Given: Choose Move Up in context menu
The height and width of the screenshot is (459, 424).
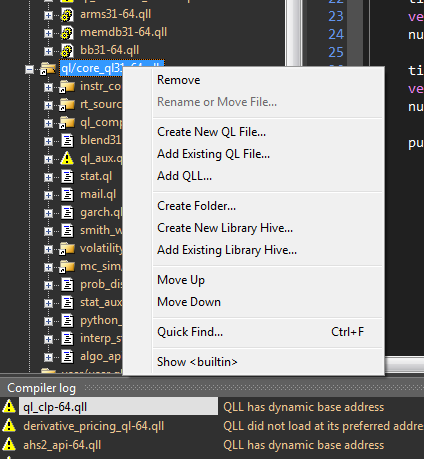Looking at the screenshot, I should [x=253, y=280].
